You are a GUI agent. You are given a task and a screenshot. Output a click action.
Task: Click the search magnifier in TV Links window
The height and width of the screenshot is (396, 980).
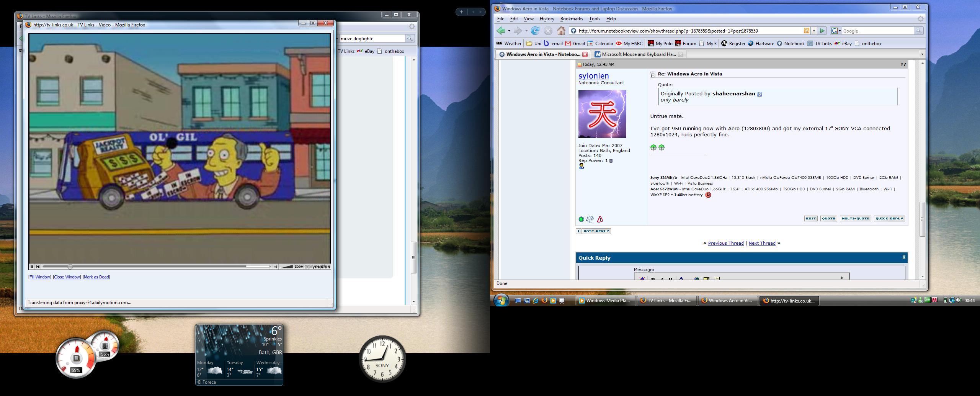click(x=410, y=38)
